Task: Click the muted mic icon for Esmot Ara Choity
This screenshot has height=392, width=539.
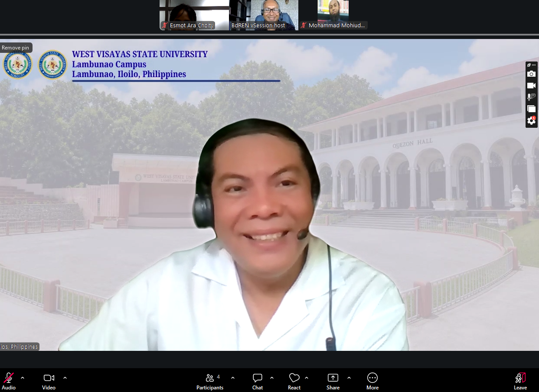Action: (x=165, y=26)
